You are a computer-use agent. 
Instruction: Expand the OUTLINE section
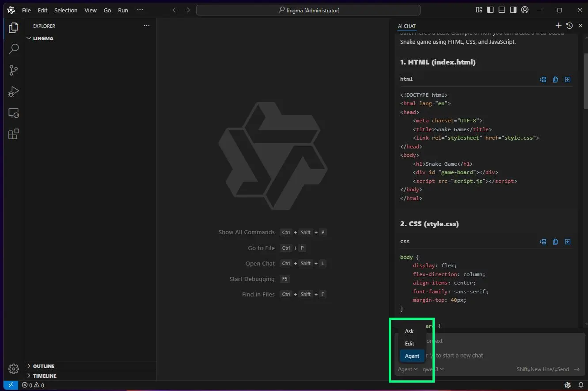click(x=43, y=366)
